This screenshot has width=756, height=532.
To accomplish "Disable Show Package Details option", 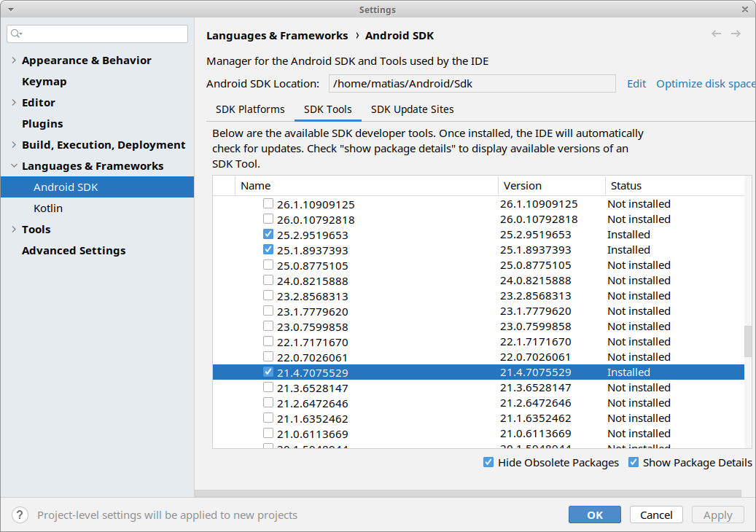I will 634,463.
